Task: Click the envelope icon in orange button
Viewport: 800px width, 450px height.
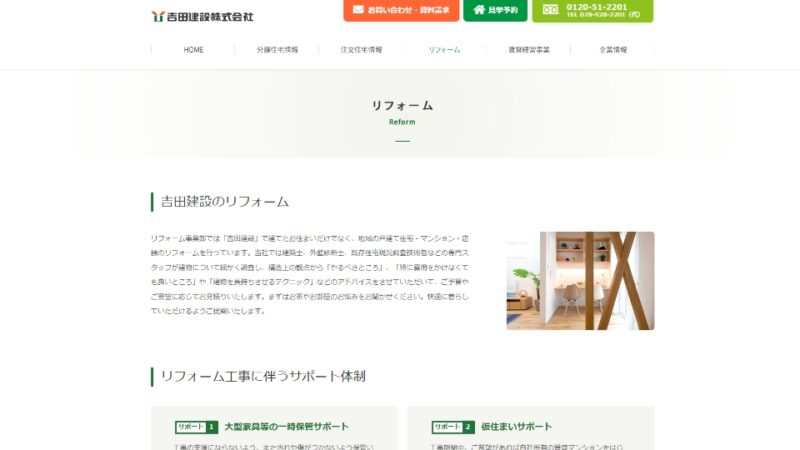Action: coord(358,10)
